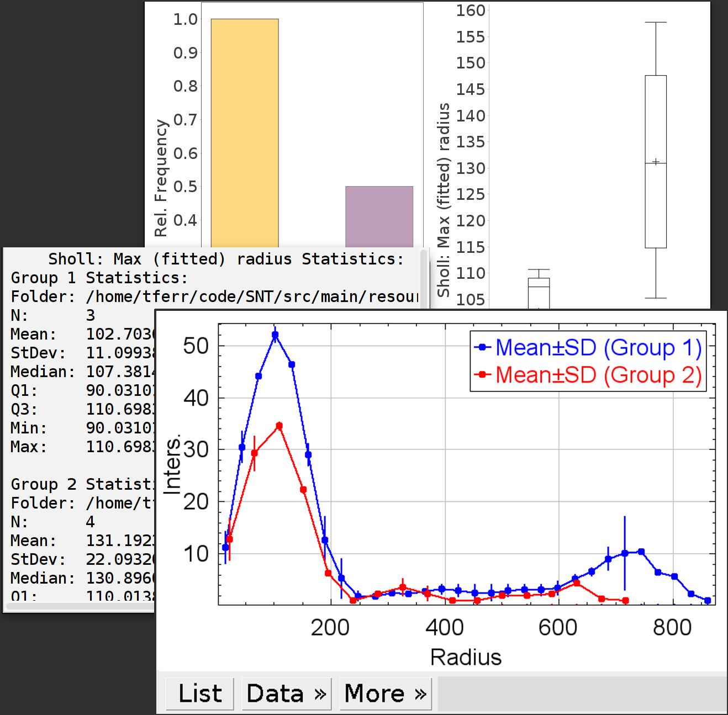Click the Rel. Frequency axis label
728x715 pixels.
(x=161, y=178)
